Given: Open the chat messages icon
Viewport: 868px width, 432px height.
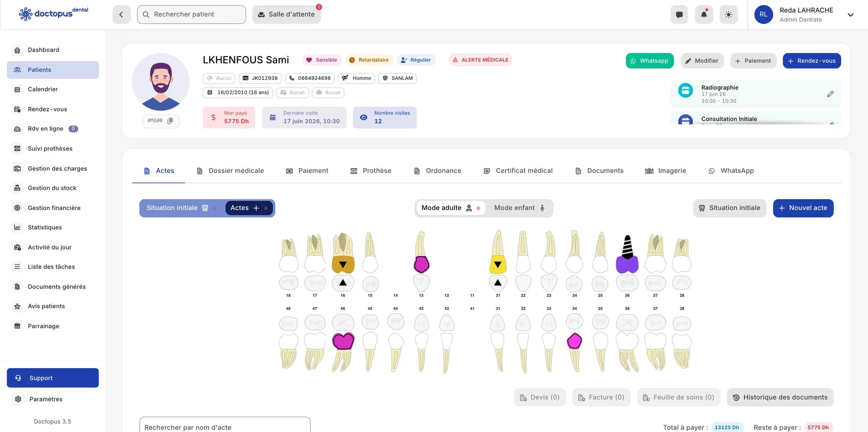Looking at the screenshot, I should click(x=679, y=15).
